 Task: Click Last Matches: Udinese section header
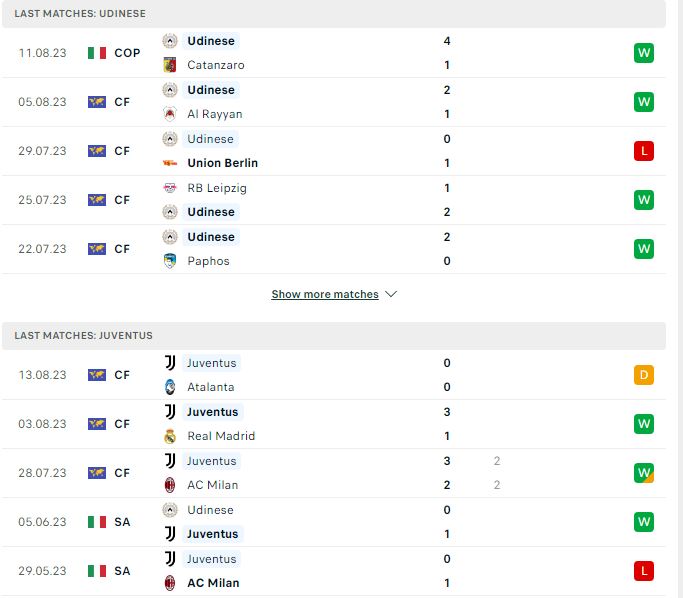[334, 14]
